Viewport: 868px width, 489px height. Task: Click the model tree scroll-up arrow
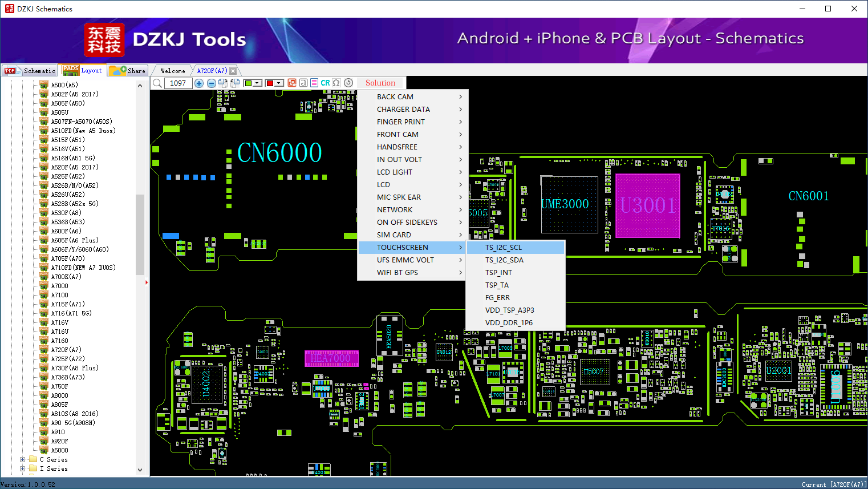coord(140,86)
